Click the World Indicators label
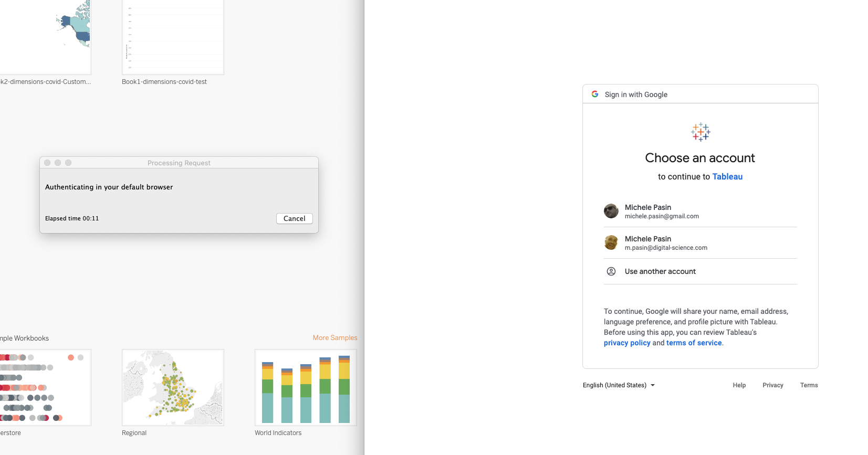Screen dimensions: 868x455 (278, 433)
